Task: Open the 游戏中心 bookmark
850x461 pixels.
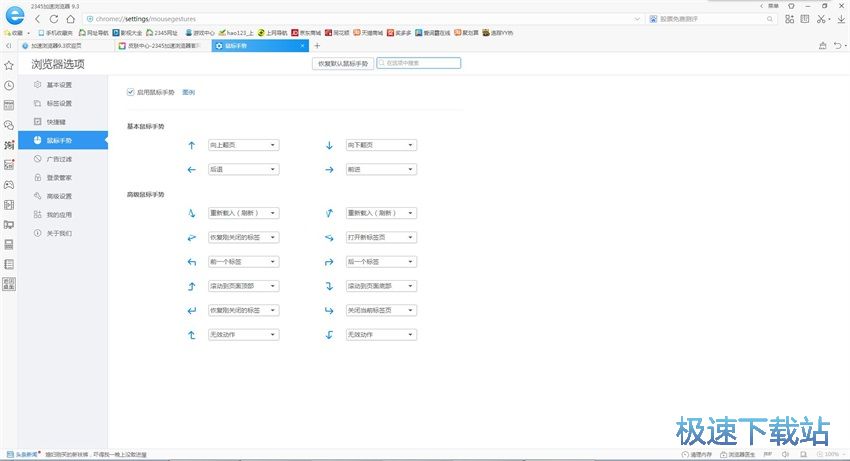Action: coord(200,33)
